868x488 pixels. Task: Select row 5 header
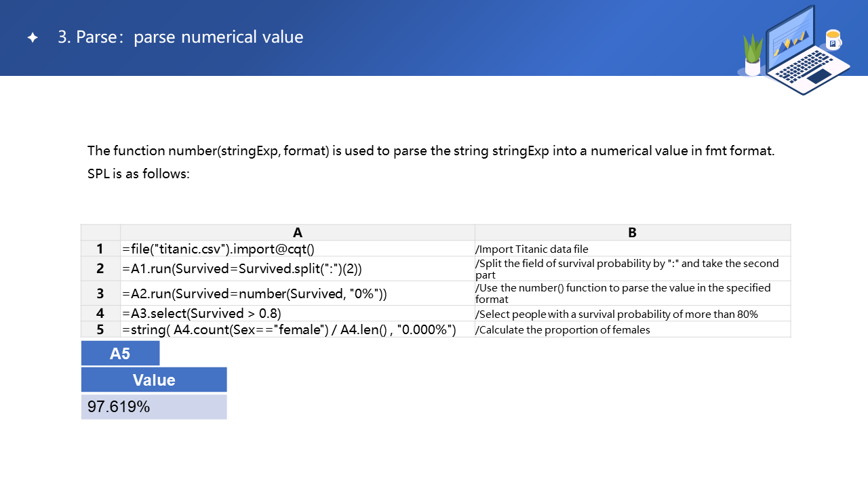(x=100, y=329)
